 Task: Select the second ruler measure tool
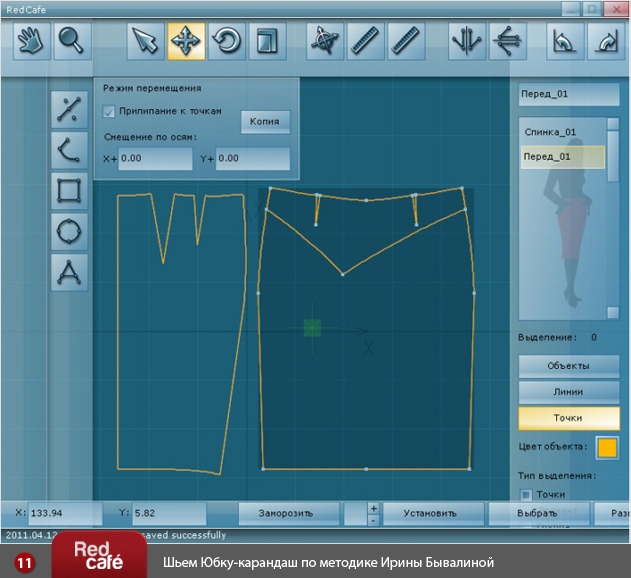pos(406,41)
